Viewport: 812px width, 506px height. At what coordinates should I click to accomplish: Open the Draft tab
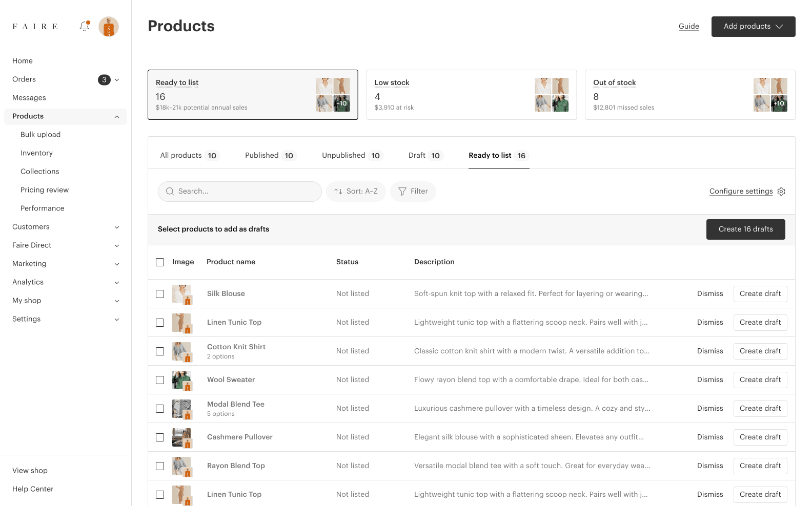[424, 156]
